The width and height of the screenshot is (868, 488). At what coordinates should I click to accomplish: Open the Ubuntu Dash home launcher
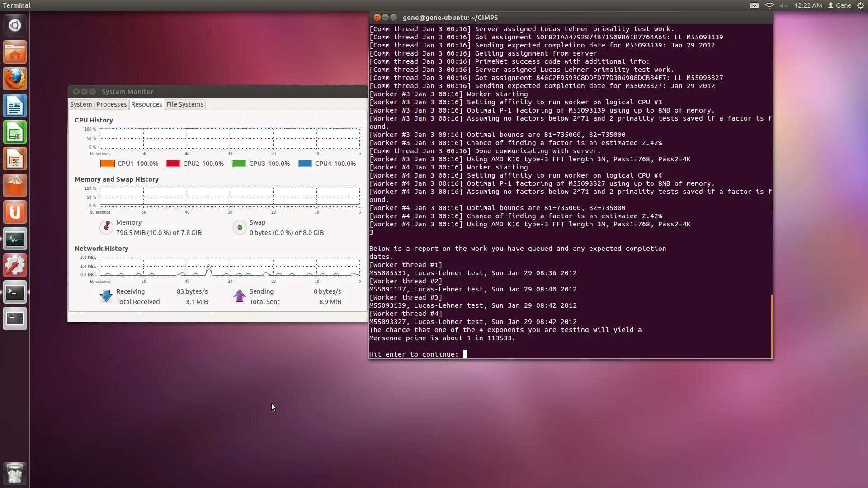click(x=15, y=25)
